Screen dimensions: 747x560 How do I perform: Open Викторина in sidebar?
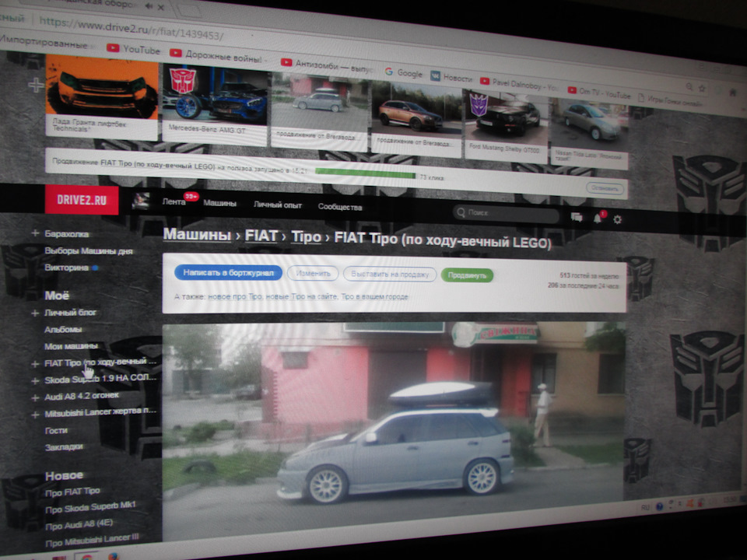click(67, 268)
